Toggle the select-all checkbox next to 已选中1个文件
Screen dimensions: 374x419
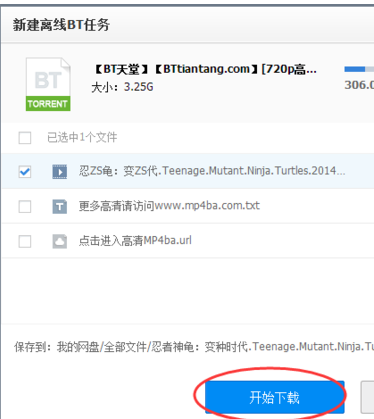click(25, 138)
